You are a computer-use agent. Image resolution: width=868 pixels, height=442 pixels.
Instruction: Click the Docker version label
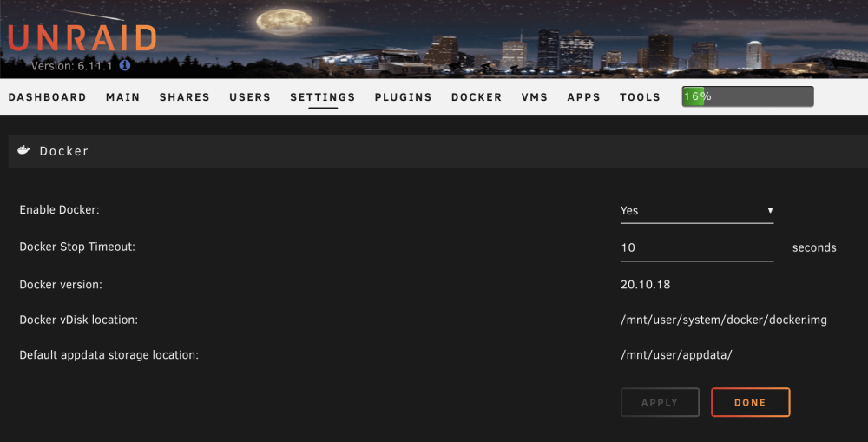(61, 285)
